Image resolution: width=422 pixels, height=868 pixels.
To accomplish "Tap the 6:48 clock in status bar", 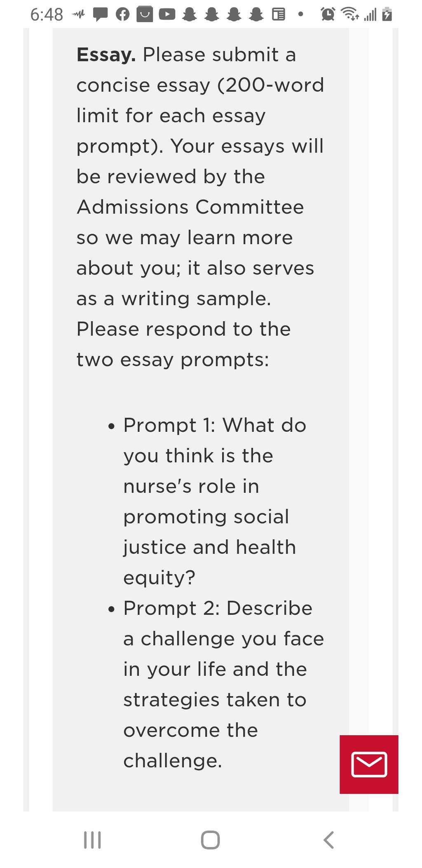I will tap(47, 15).
